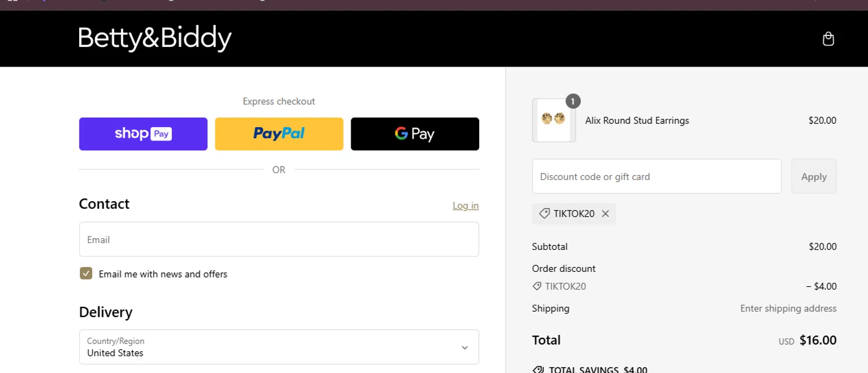
Task: Uncheck Email me with news and offers
Action: pyautogui.click(x=86, y=274)
